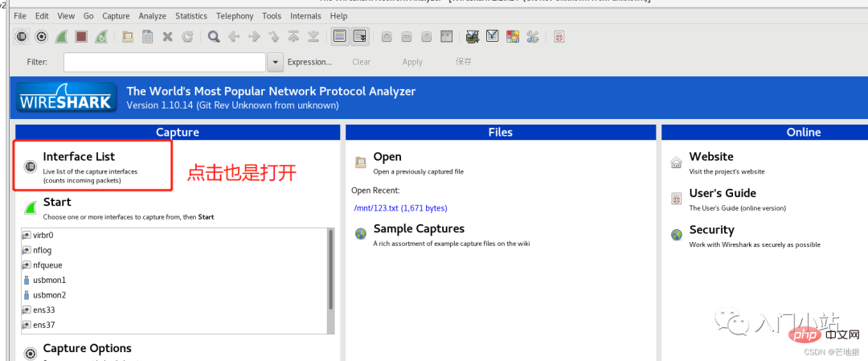Toggle auto scroll in live capture
This screenshot has height=361, width=868.
360,37
